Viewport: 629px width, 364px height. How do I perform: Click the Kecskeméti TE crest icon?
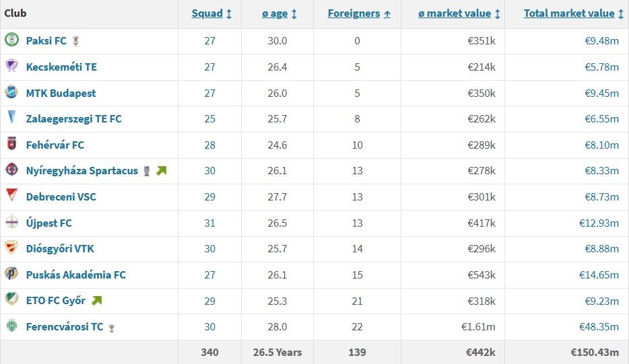(11, 65)
